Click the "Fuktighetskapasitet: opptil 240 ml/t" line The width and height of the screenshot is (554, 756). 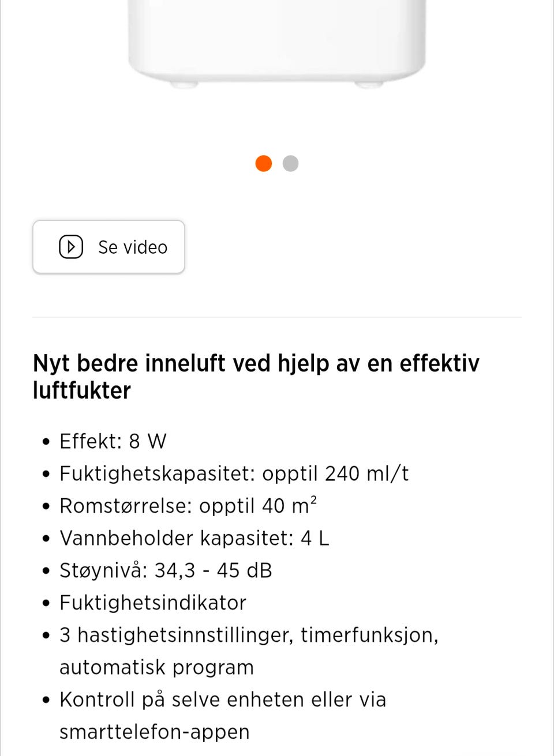click(x=234, y=473)
